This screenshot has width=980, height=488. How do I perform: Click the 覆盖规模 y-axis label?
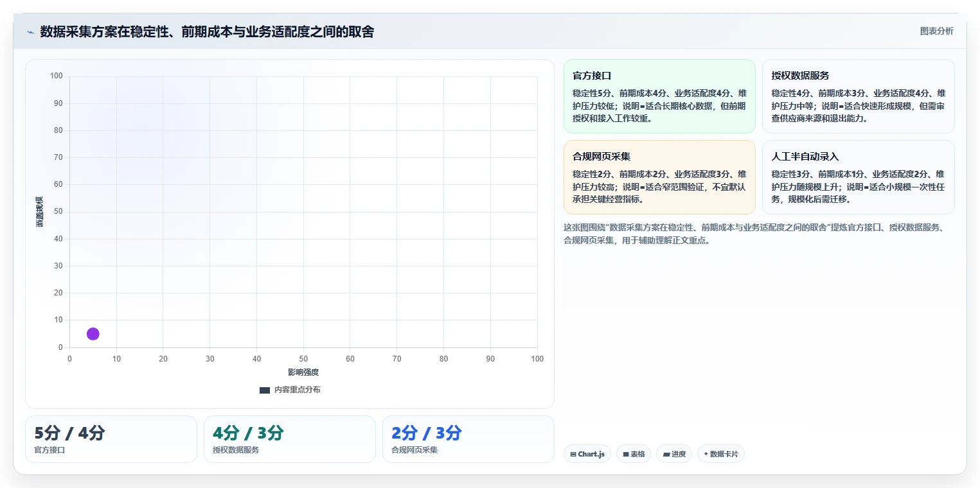[39, 212]
